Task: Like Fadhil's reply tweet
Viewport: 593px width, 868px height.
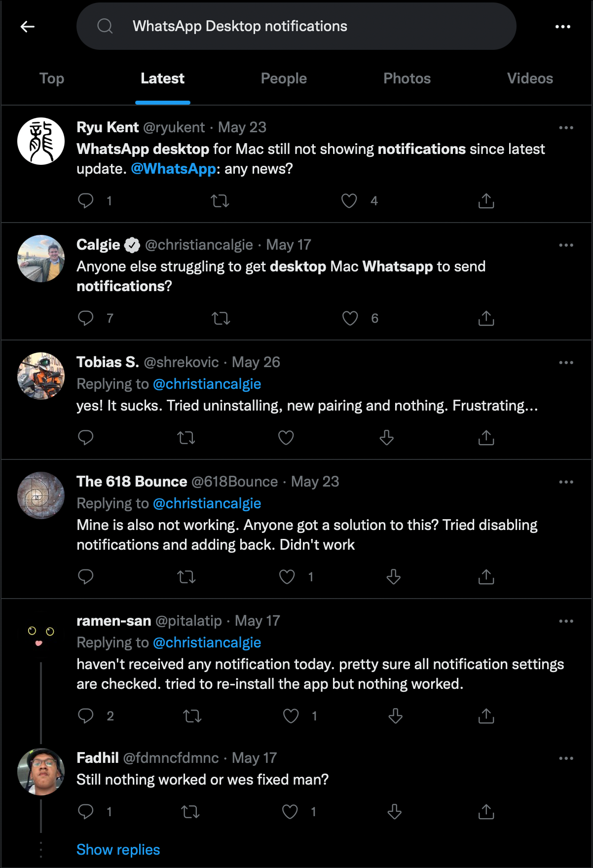Action: (290, 812)
